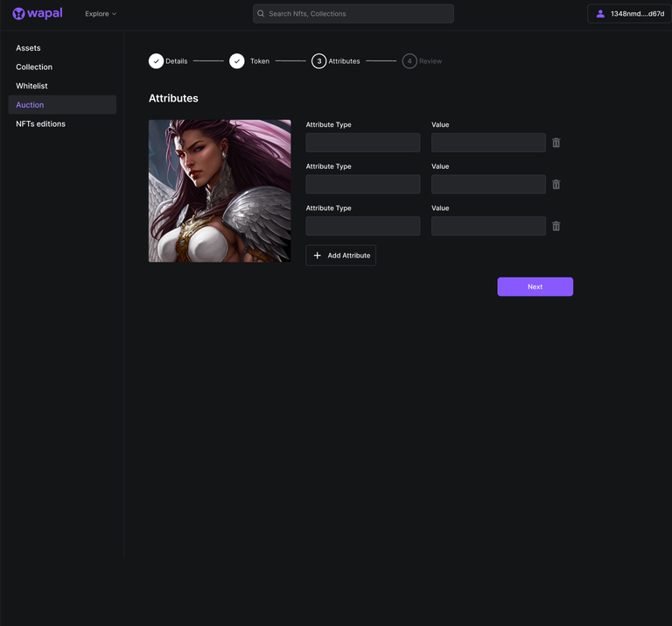
Task: Click the search magnifier icon
Action: tap(261, 14)
